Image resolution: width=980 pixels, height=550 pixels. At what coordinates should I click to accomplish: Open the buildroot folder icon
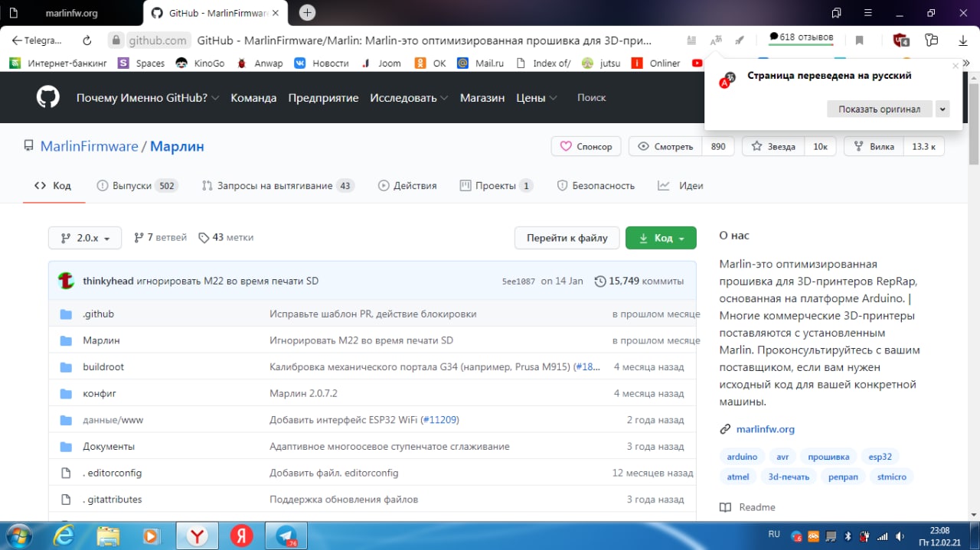(x=66, y=367)
